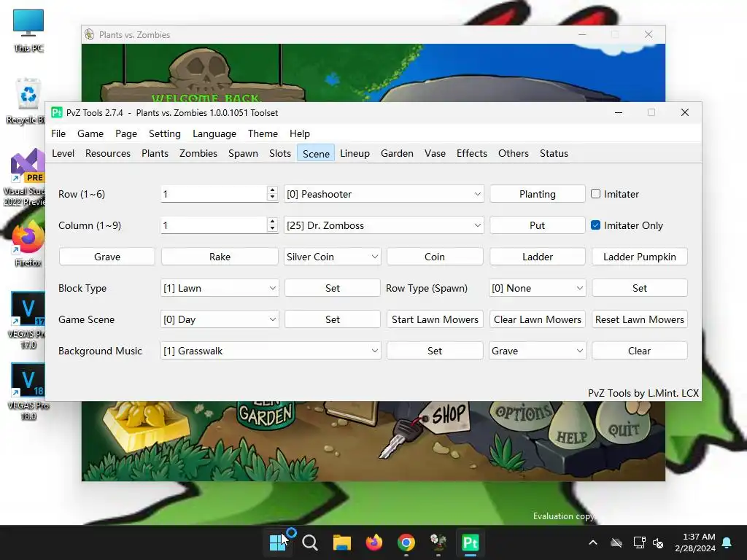This screenshot has height=560, width=747.
Task: Open the File menu
Action: point(58,134)
